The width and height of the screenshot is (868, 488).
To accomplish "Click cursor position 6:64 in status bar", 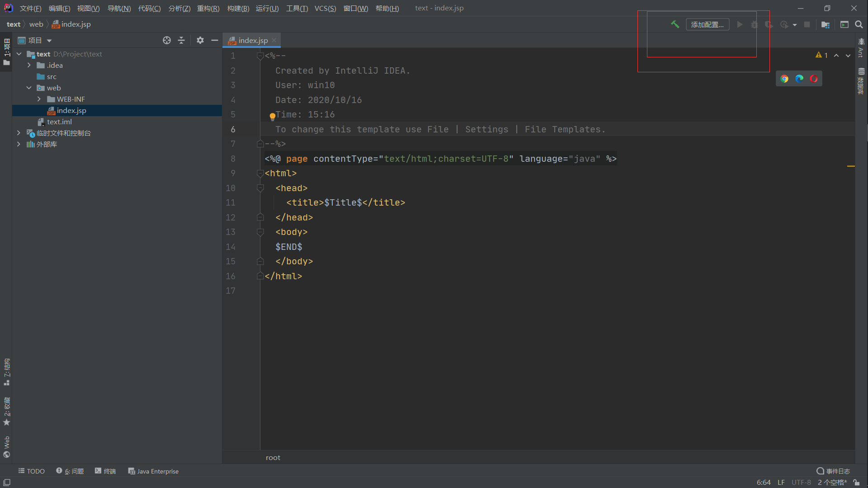I will [764, 482].
